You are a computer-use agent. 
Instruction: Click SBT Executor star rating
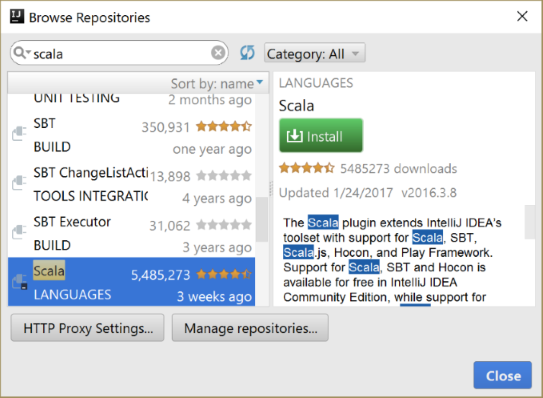coord(224,225)
